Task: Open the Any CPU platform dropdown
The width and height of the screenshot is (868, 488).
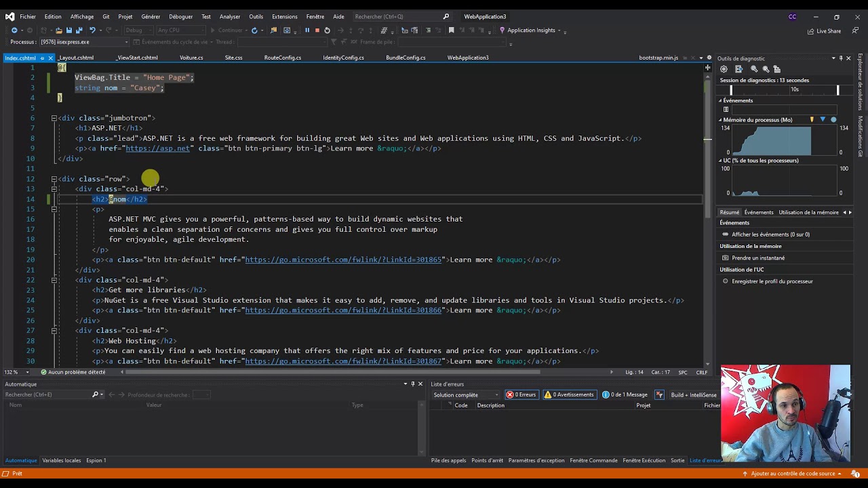Action: coord(180,30)
